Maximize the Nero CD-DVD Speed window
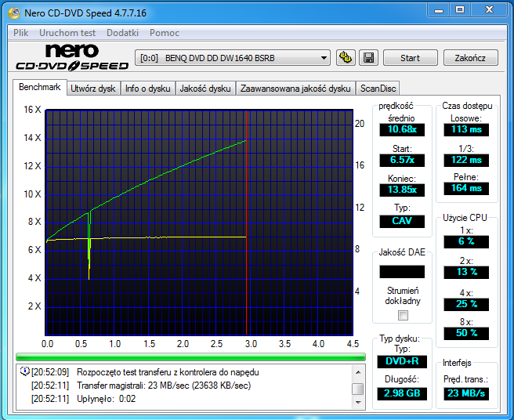Screen dimensions: 514x420 tap(460, 10)
